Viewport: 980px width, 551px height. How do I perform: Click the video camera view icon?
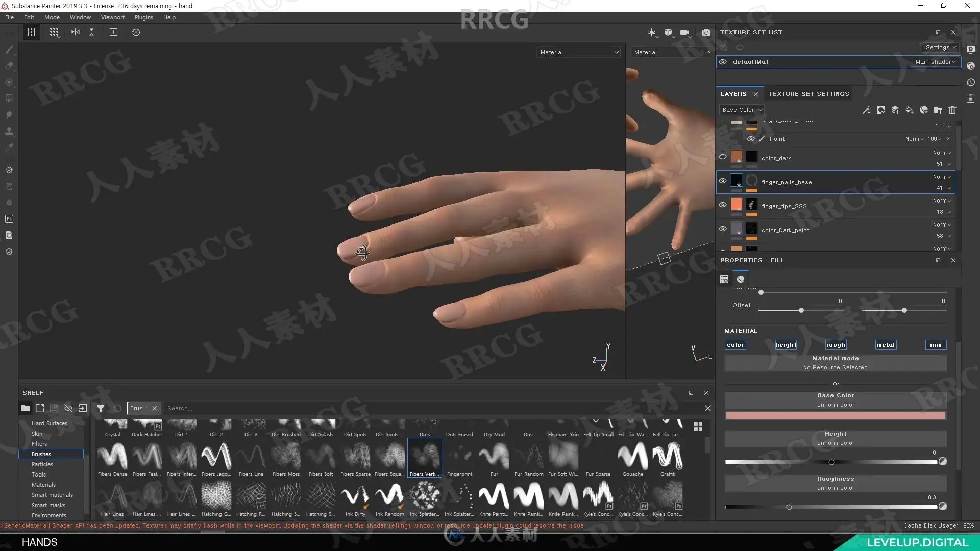(x=684, y=32)
